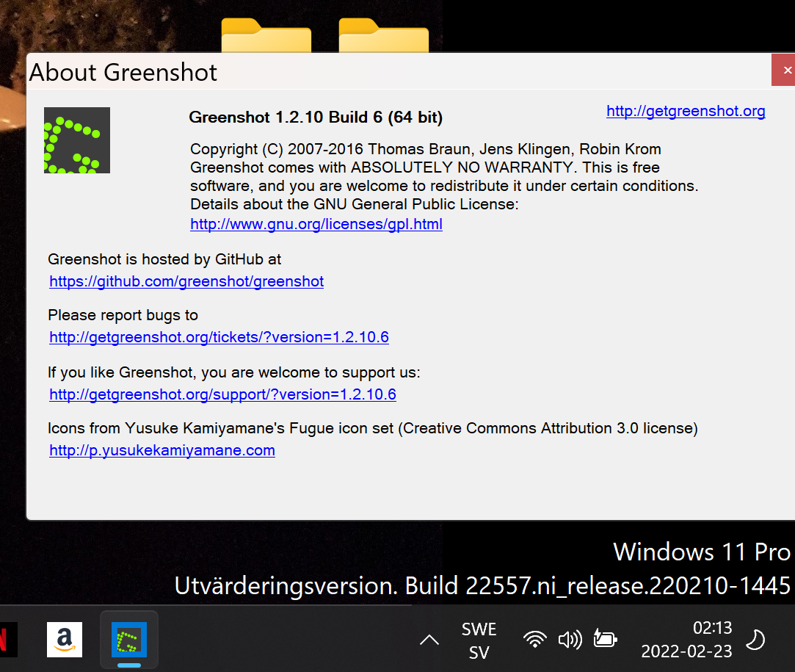The width and height of the screenshot is (795, 672).
Task: Click the Greenshot support donation link
Action: pyautogui.click(x=222, y=394)
